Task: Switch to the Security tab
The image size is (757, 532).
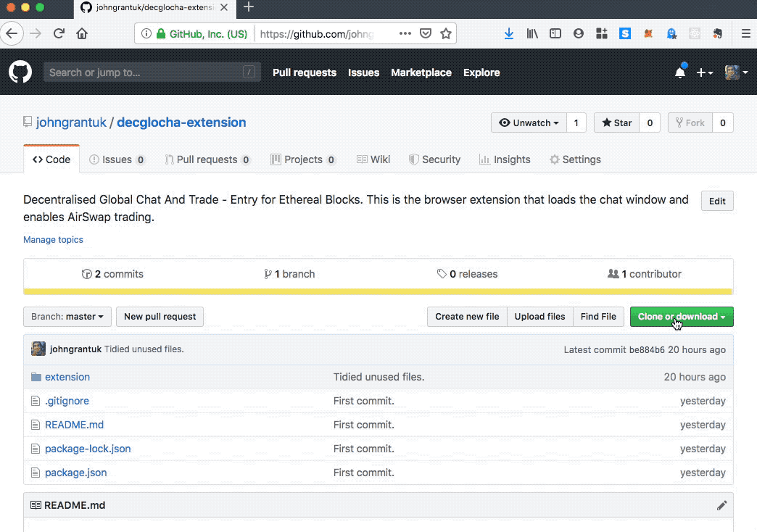Action: (434, 159)
